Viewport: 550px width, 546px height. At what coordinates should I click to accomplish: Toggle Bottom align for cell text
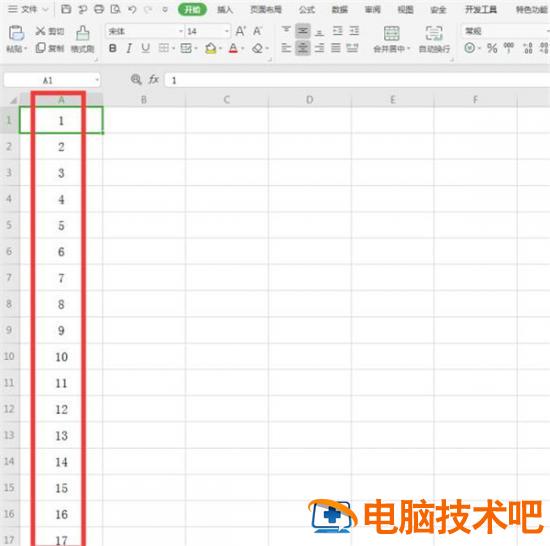tap(319, 32)
